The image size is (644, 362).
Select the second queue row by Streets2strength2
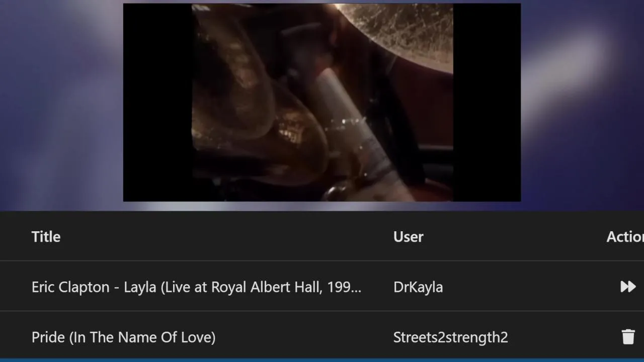(322, 335)
